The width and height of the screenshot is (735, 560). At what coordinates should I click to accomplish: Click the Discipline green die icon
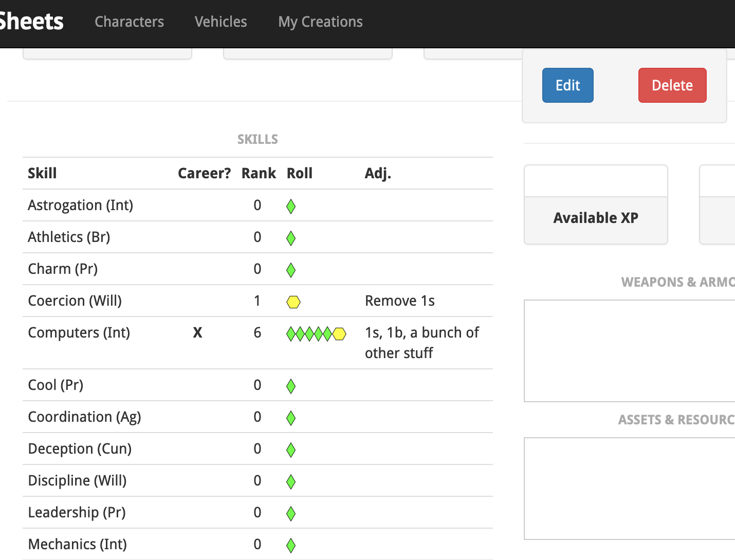290,481
